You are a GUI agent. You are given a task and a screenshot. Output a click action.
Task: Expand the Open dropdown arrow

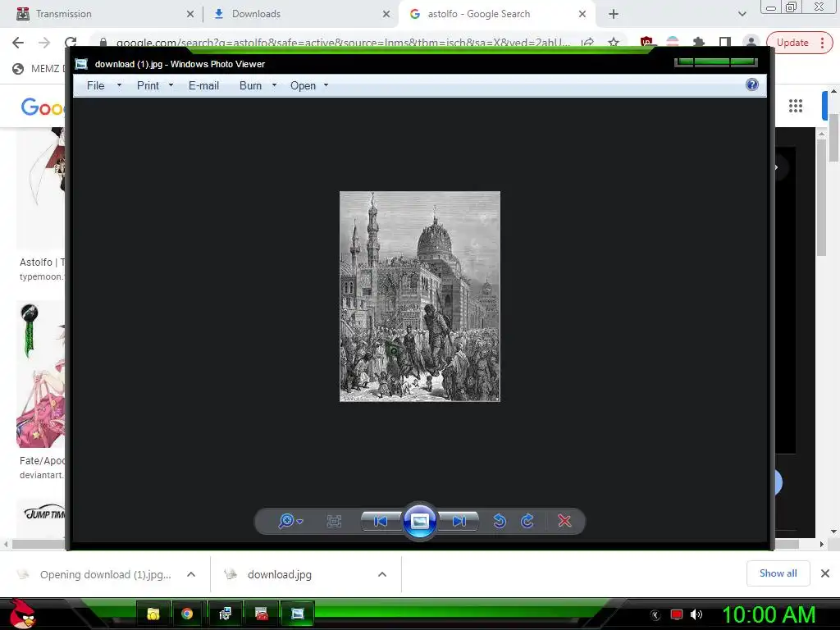coord(326,85)
